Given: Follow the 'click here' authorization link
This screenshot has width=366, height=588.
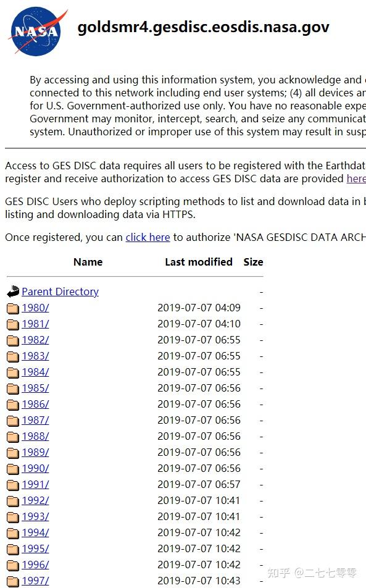Looking at the screenshot, I should (148, 237).
